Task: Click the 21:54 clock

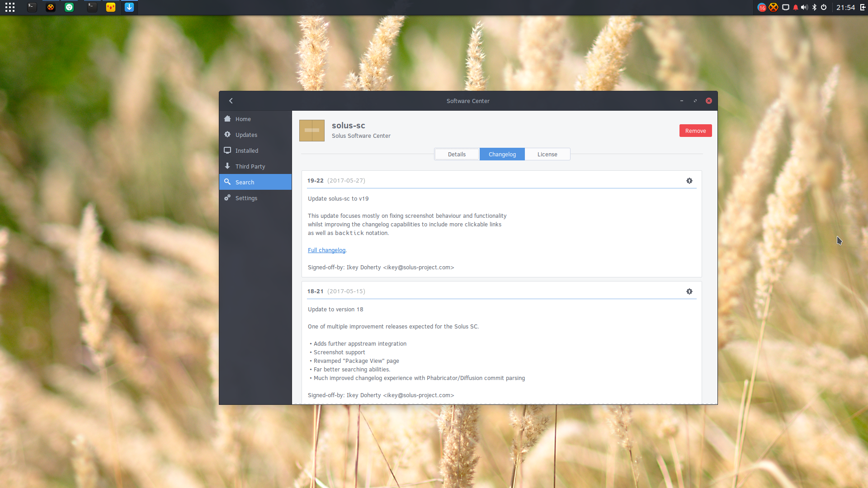Action: pos(845,7)
